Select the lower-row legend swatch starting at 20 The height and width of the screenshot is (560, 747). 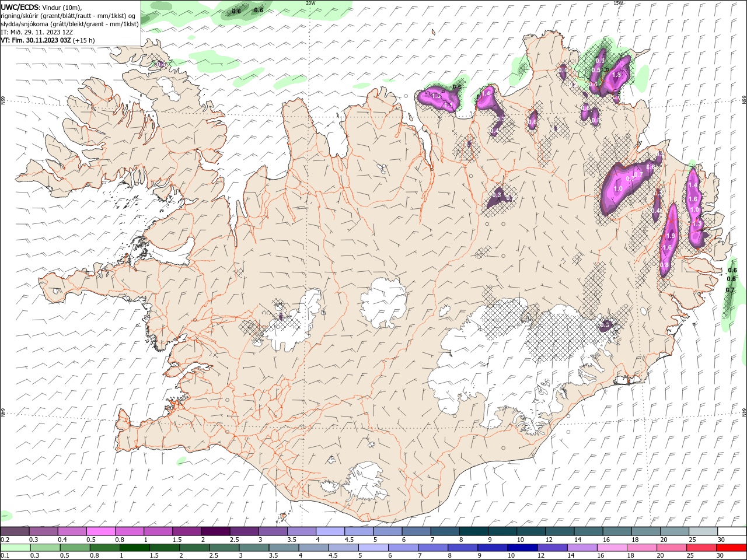(x=671, y=548)
